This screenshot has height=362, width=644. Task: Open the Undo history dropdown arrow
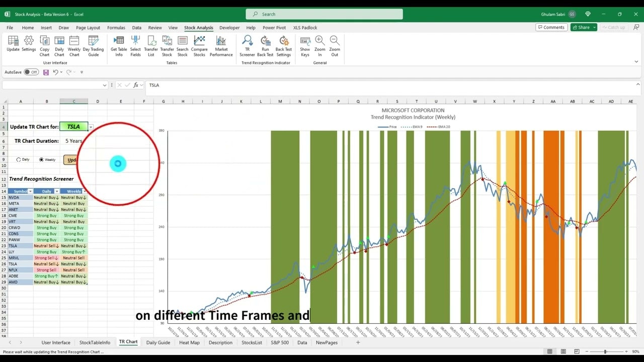[61, 72]
